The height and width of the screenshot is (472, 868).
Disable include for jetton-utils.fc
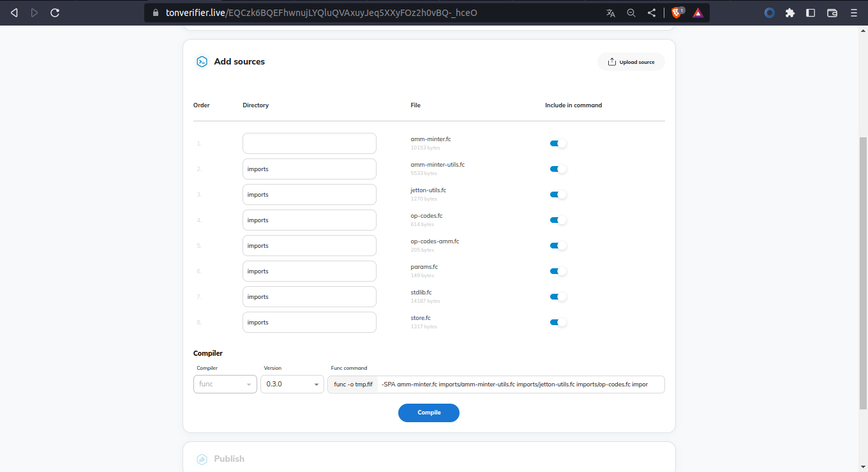coord(558,195)
